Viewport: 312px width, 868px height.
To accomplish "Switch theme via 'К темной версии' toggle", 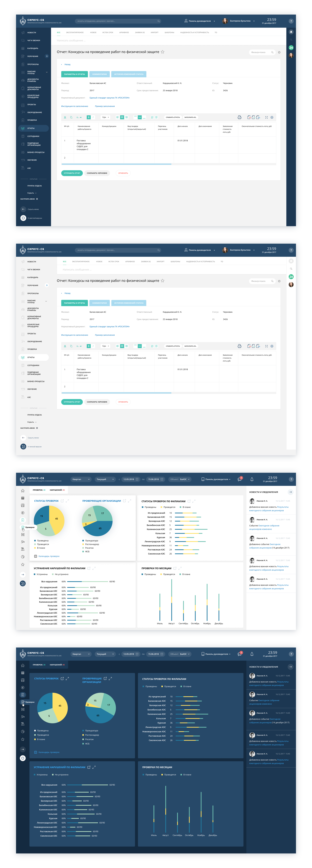I will (x=23, y=447).
